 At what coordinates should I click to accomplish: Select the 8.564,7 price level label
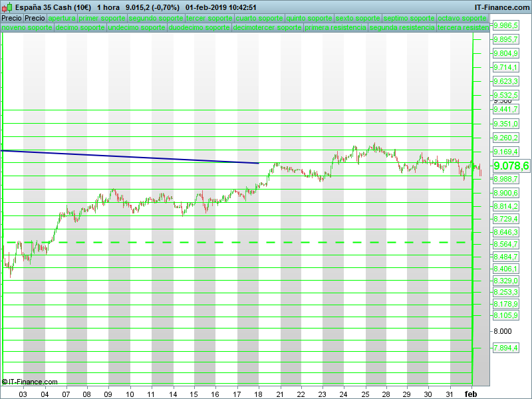pyautogui.click(x=505, y=244)
